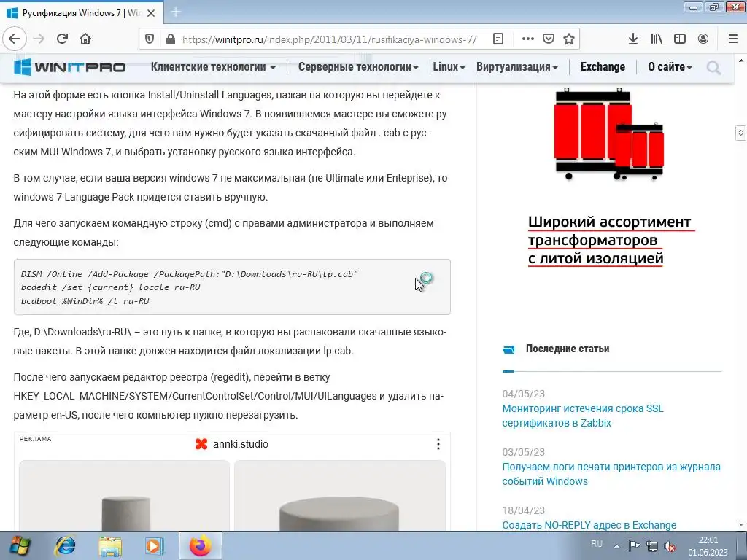
Task: Open the Windows Start menu
Action: [x=19, y=545]
